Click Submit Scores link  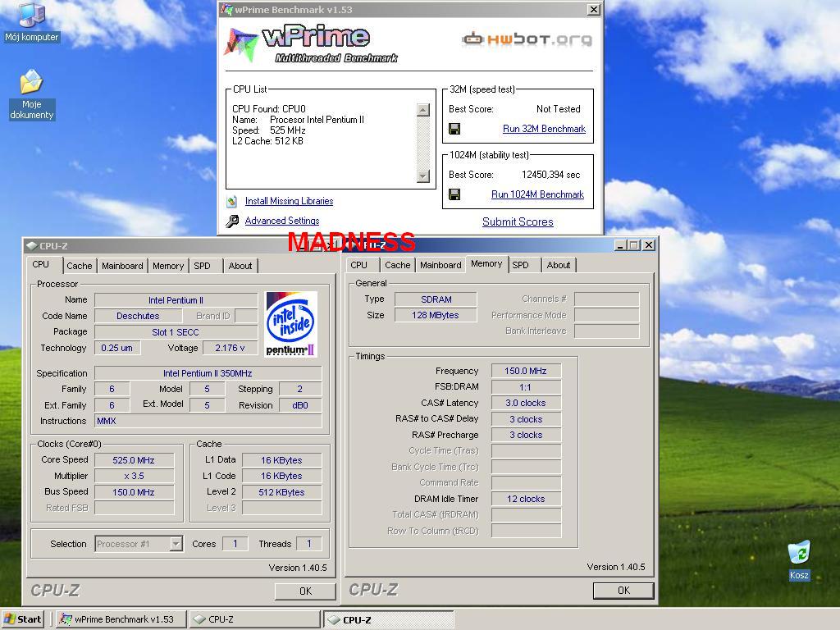[518, 221]
